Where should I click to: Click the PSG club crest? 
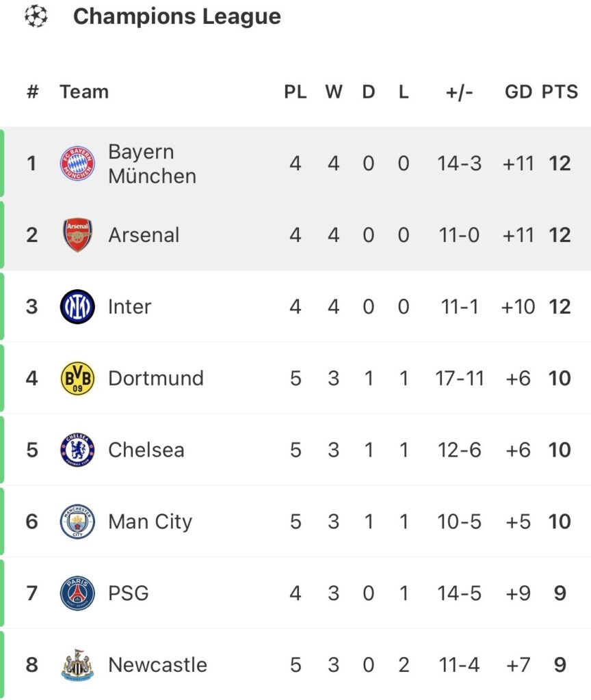click(x=77, y=593)
